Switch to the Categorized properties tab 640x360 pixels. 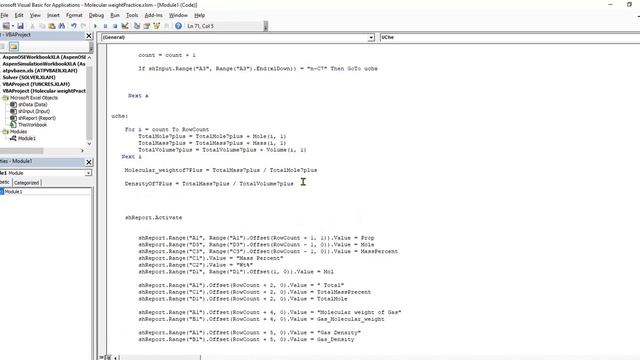coord(27,183)
